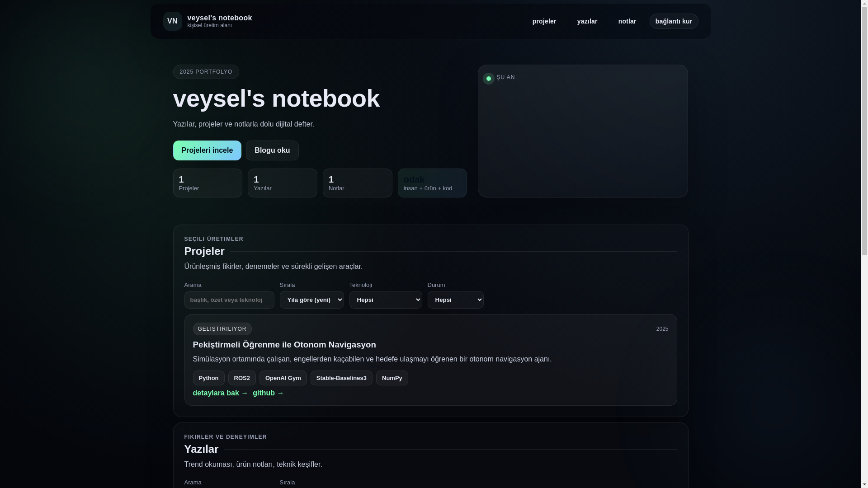Click the Yazılar count stat card
This screenshot has width=868, height=488.
click(x=283, y=183)
